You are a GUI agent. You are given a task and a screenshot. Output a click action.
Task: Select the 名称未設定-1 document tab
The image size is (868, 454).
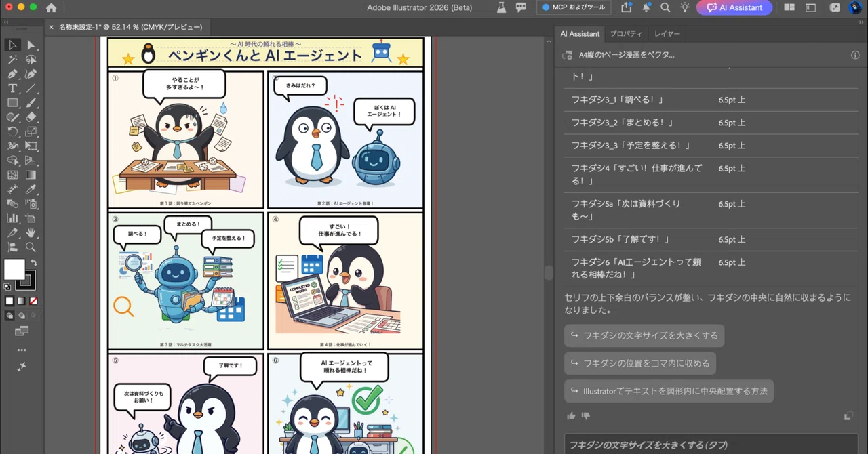tap(130, 27)
